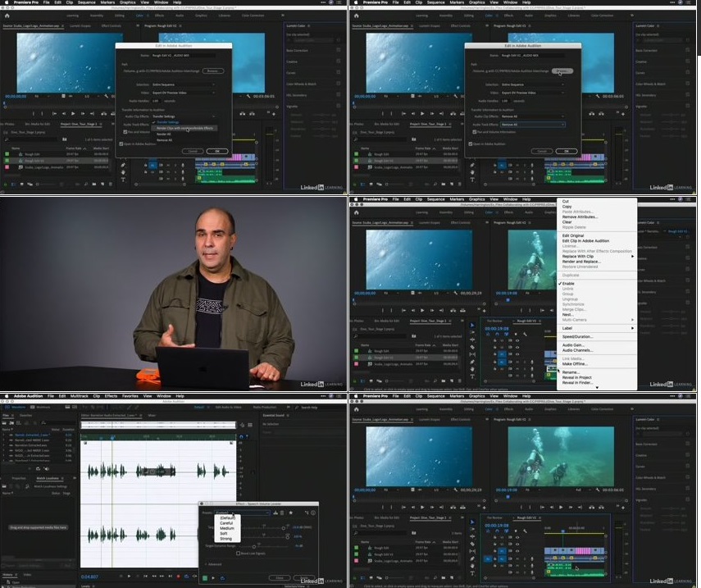Delete preset with the Speech Volume Leveler trash icon
Image resolution: width=701 pixels, height=588 pixels.
[282, 513]
